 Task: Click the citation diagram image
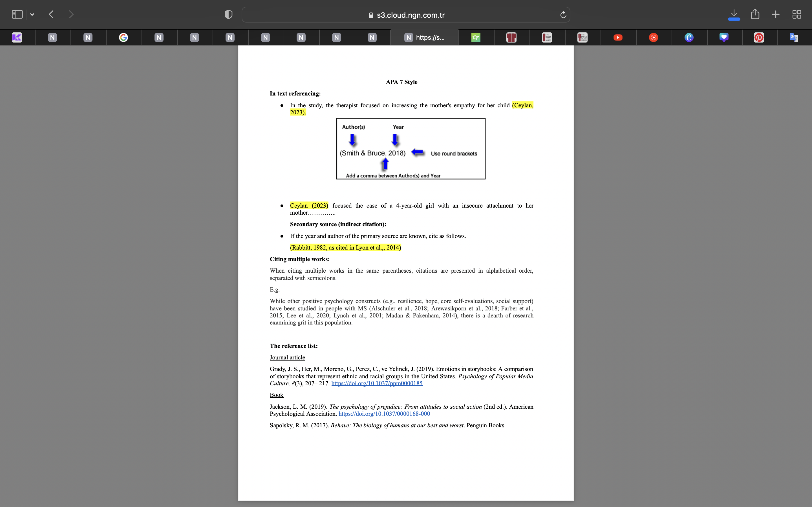tap(411, 148)
